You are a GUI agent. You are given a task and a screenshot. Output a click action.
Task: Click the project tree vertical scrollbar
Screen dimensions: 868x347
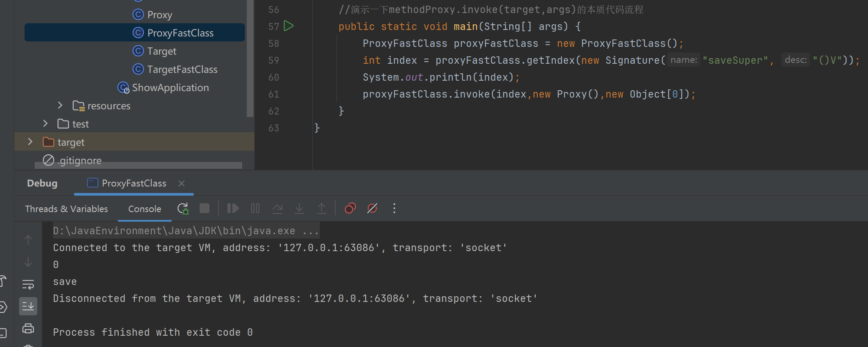250,59
